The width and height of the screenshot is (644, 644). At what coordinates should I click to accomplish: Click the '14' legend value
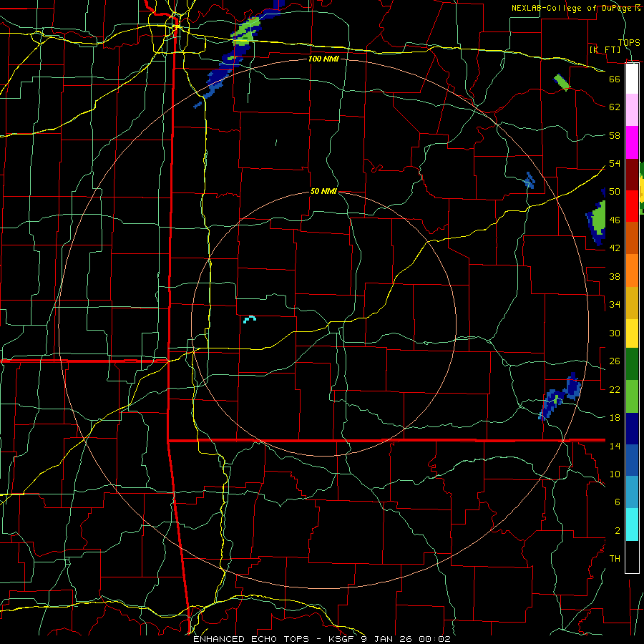click(615, 446)
